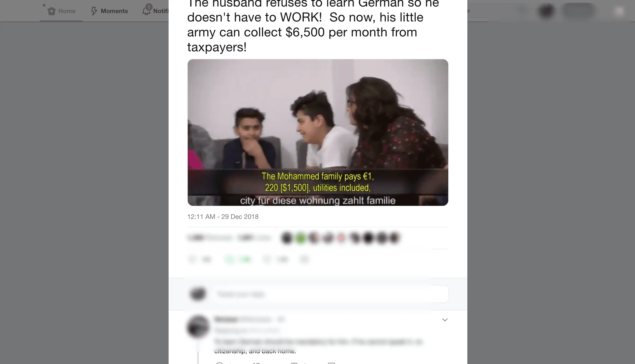Screen dimensions: 635x364
Task: Open the Moments lightning bolt tab
Action: tap(109, 11)
